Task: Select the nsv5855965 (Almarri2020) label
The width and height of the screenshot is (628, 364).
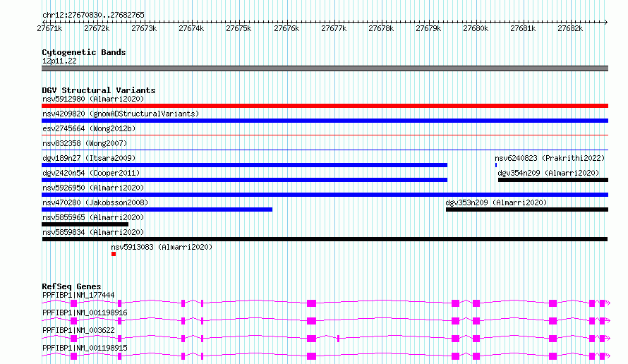Action: [93, 217]
